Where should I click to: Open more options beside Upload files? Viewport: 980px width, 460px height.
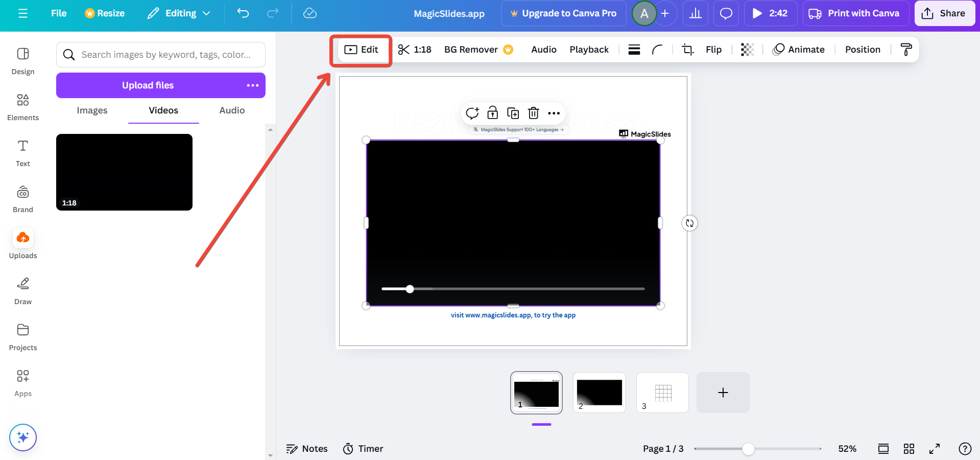pyautogui.click(x=252, y=85)
